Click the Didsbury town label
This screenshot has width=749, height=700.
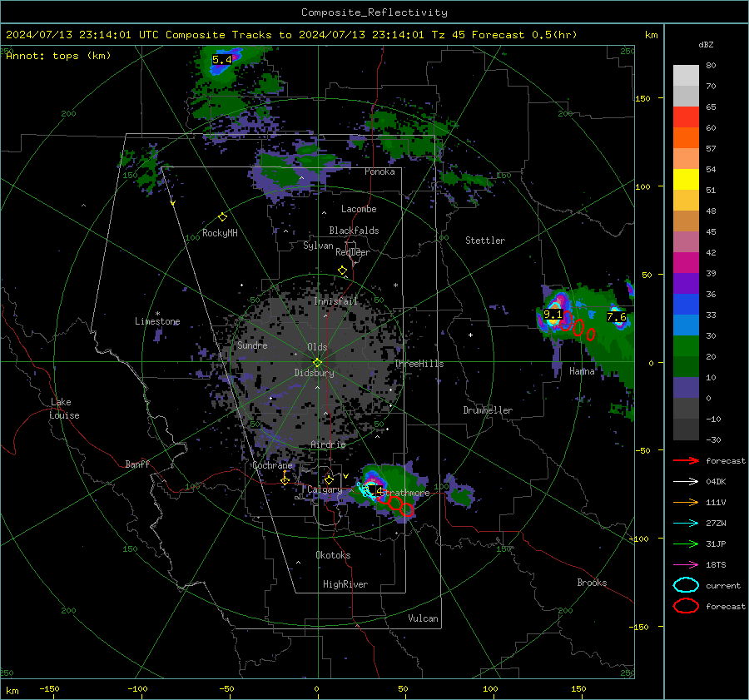coord(314,373)
